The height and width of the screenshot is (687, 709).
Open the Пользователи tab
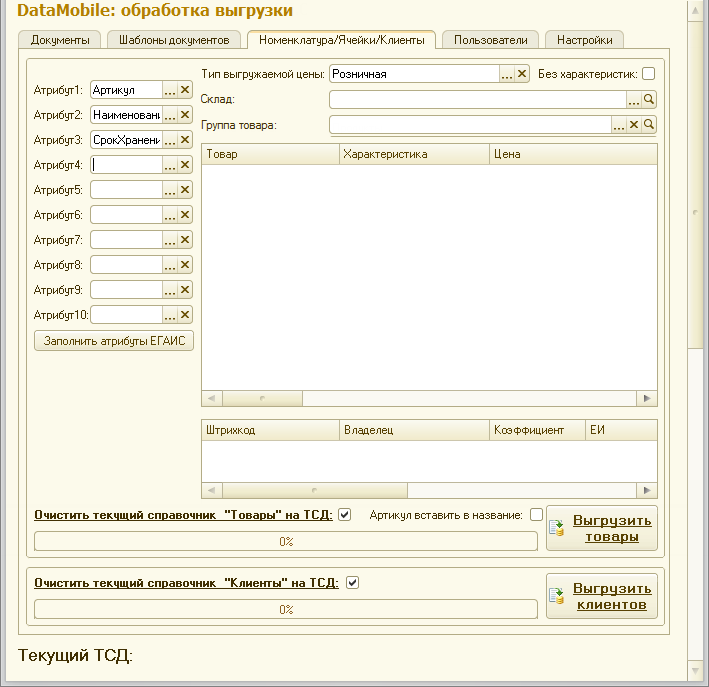(491, 40)
